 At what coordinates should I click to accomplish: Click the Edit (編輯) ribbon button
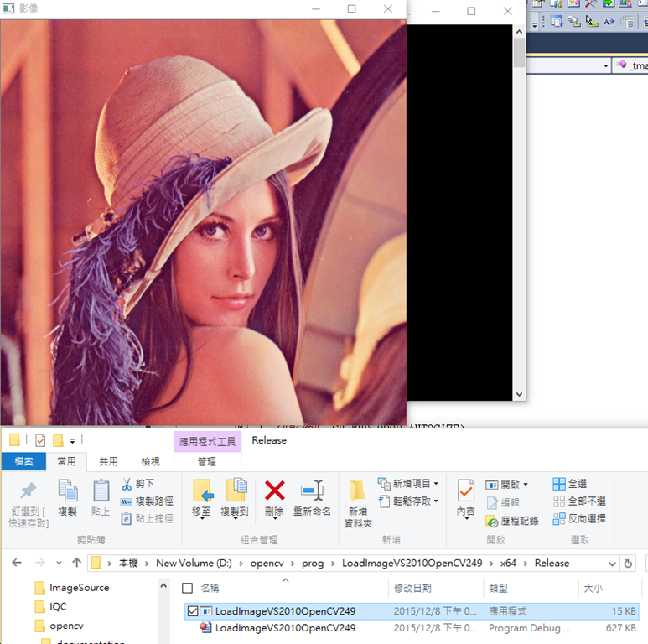pyautogui.click(x=503, y=502)
